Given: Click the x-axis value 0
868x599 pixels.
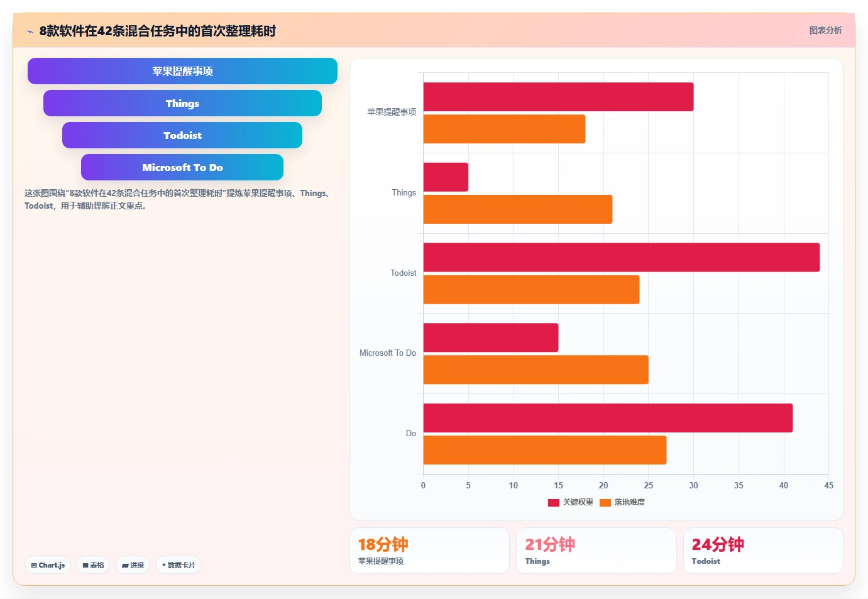Looking at the screenshot, I should point(423,485).
